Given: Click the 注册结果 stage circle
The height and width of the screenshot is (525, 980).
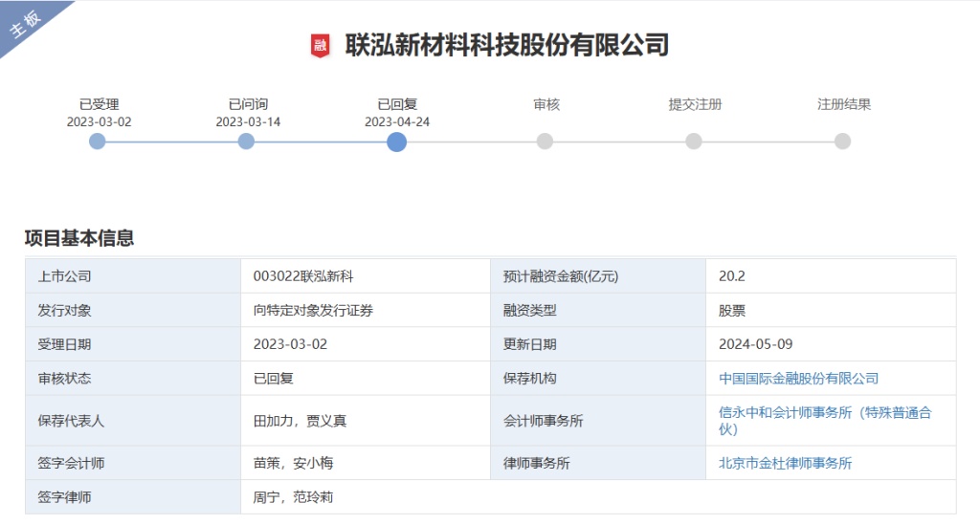Looking at the screenshot, I should tap(842, 142).
